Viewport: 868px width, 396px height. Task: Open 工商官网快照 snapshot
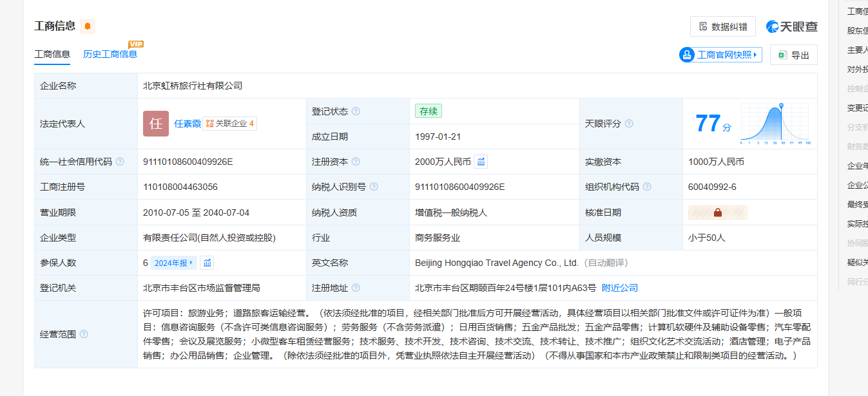tap(720, 55)
